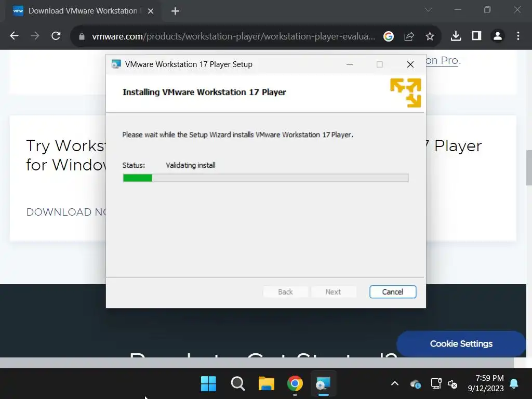Image resolution: width=532 pixels, height=399 pixels.
Task: Go back in Chrome
Action: click(14, 36)
